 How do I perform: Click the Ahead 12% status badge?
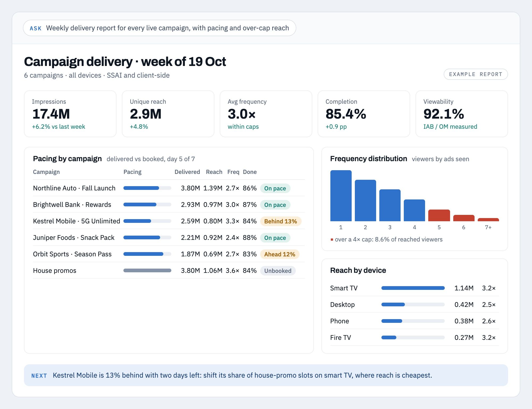(280, 254)
